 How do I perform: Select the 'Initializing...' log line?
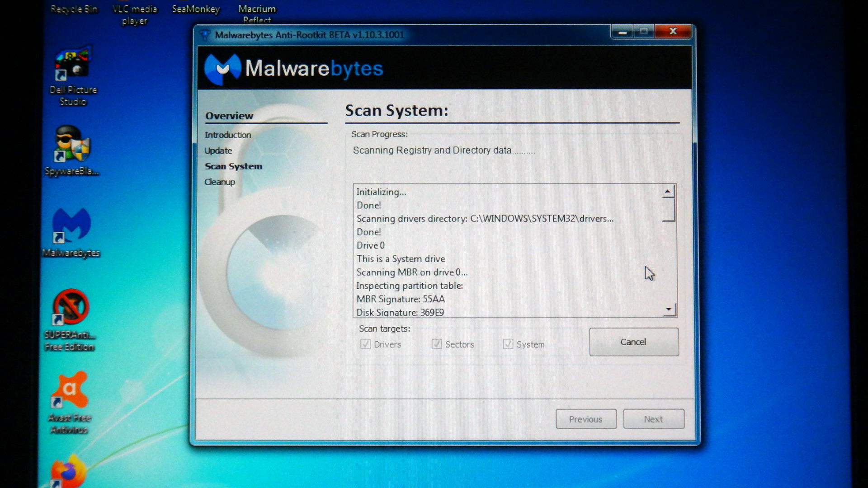(x=381, y=192)
